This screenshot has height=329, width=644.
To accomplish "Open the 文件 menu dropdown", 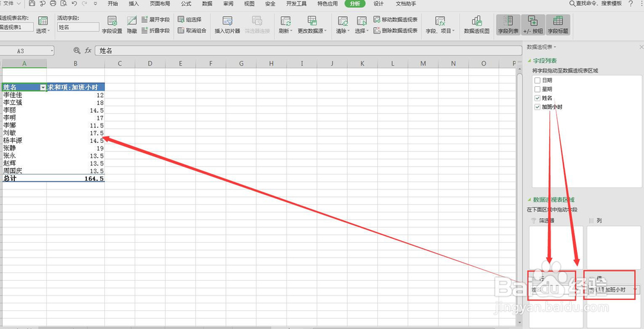I will (12, 3).
